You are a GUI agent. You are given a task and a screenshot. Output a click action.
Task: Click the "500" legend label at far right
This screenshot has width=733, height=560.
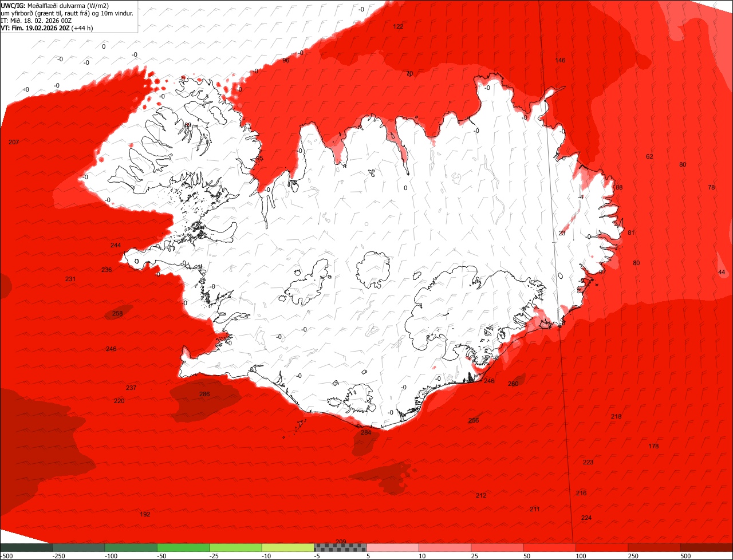tap(687, 556)
